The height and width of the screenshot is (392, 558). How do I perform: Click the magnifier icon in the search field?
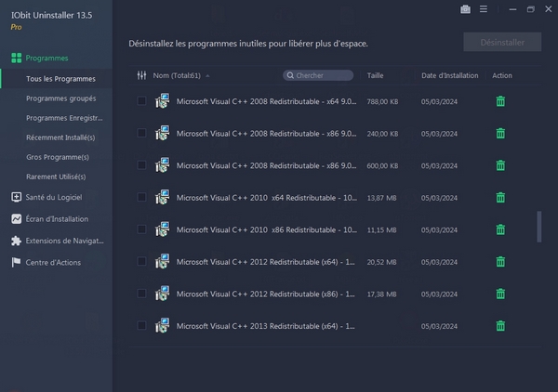coord(290,75)
